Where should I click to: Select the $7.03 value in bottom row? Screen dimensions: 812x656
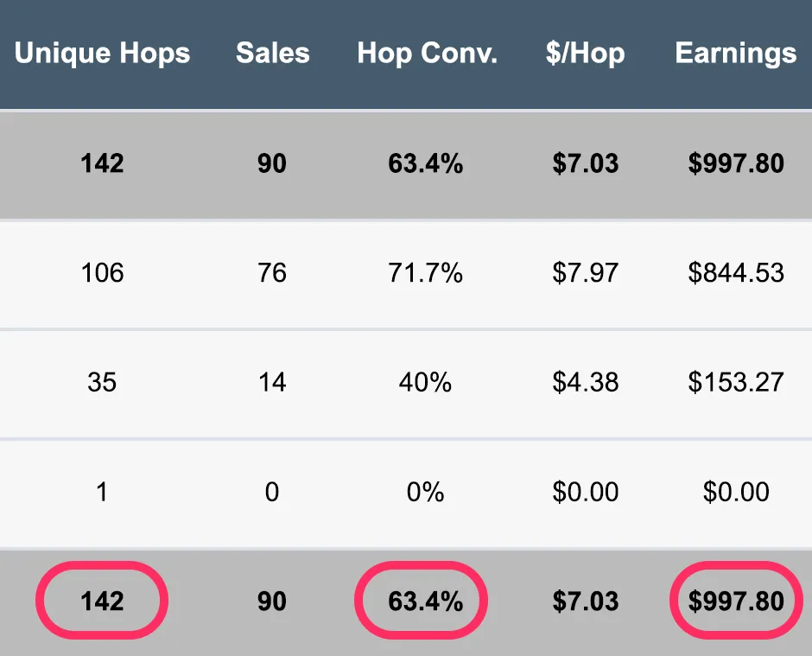(x=585, y=601)
